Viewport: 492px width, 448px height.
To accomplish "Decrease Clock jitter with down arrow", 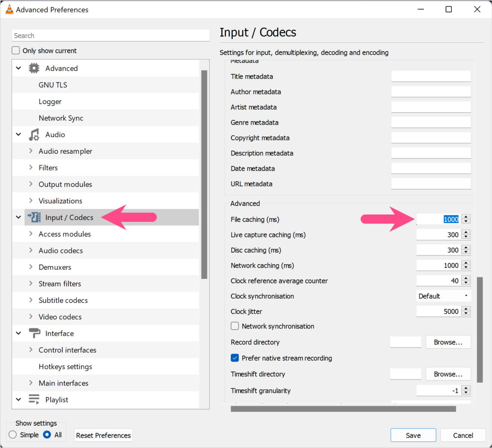I will click(465, 314).
